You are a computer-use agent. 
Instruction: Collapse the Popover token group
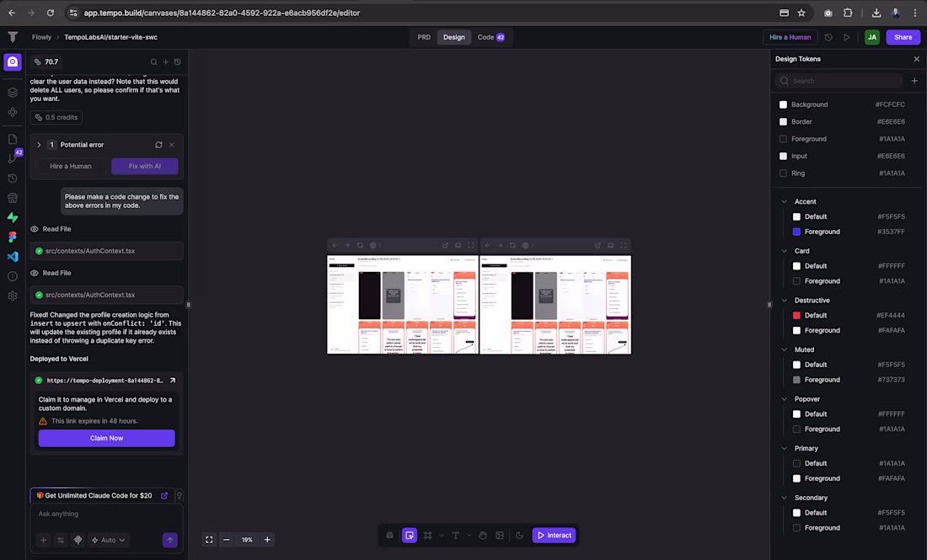[785, 398]
